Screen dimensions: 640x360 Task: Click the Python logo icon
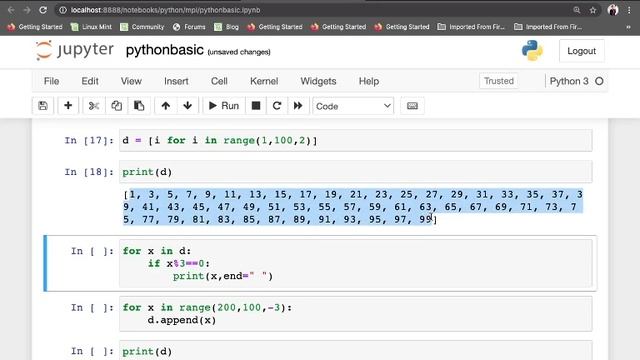coord(532,51)
